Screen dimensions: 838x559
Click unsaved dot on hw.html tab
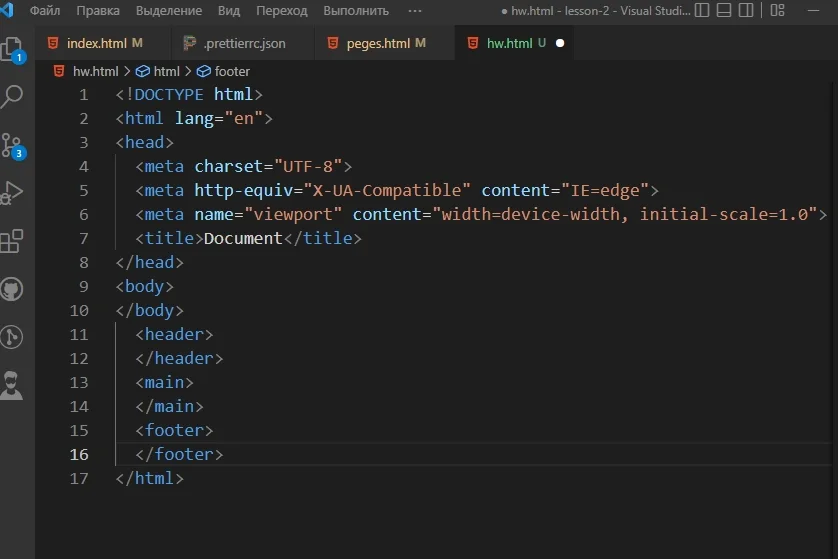[x=560, y=43]
